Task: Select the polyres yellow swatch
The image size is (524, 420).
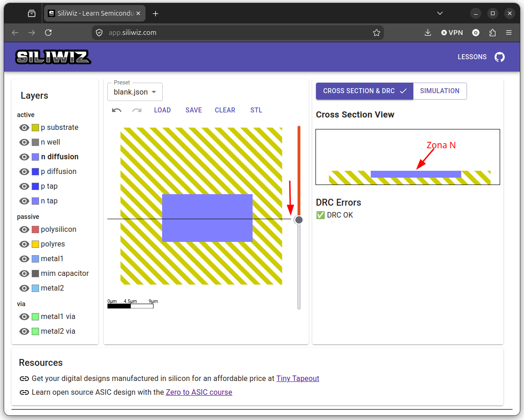Action: [x=35, y=244]
